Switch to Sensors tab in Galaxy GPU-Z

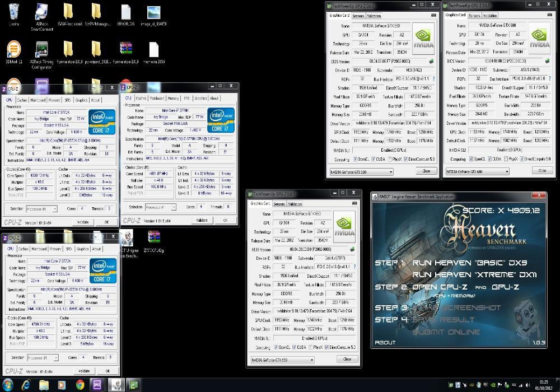(279, 204)
